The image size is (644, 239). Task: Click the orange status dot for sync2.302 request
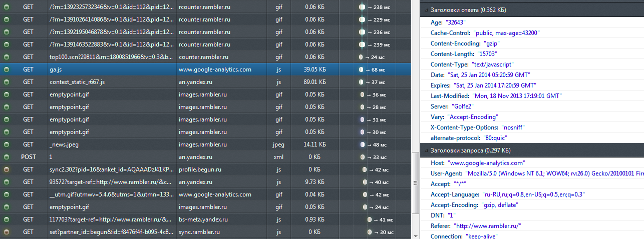pos(7,169)
